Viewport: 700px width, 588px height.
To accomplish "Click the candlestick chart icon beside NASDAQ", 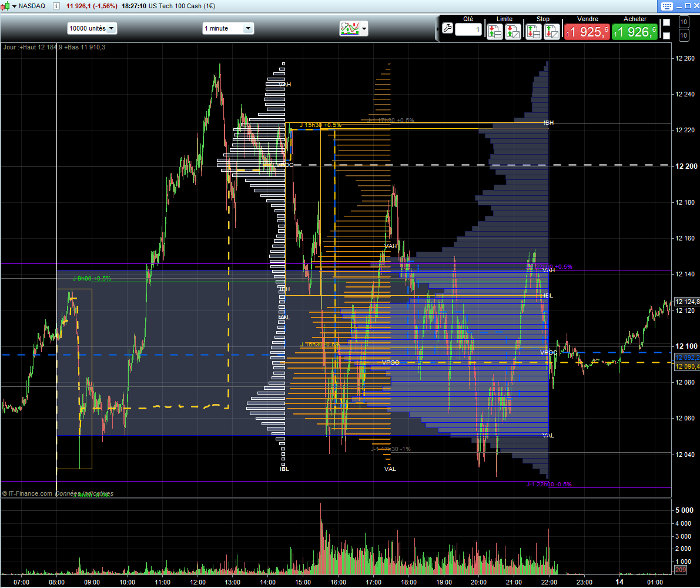I will 5,6.
